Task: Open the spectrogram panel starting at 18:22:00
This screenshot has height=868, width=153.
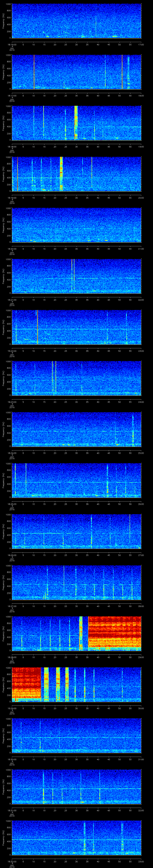Action: click(x=77, y=327)
